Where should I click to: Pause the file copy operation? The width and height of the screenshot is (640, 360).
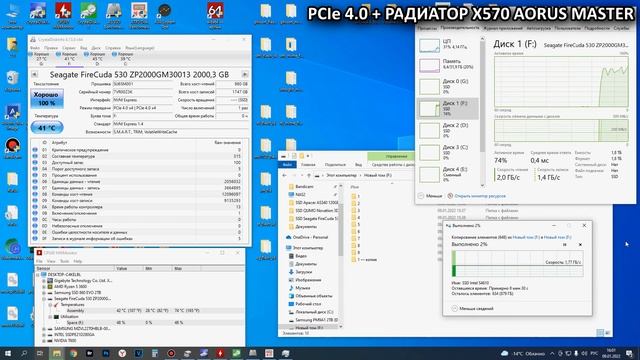565,244
